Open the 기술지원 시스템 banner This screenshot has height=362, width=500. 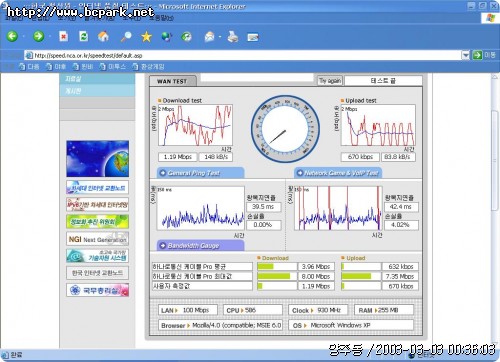coord(97,256)
